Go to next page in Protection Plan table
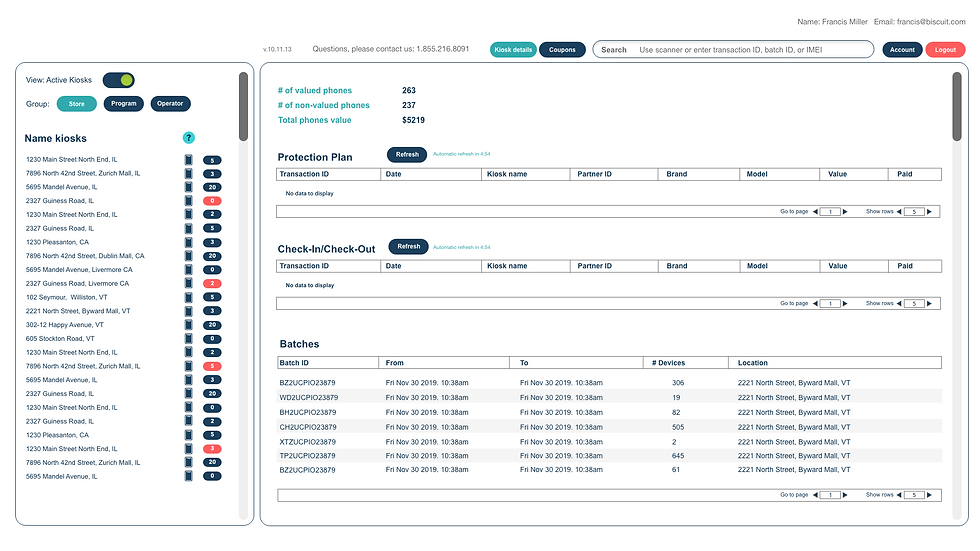 pyautogui.click(x=845, y=212)
